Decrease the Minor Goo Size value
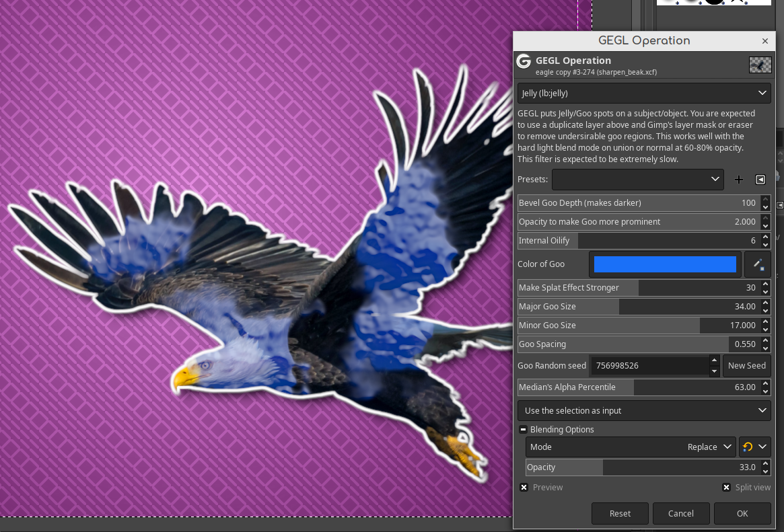The image size is (784, 532). pos(766,330)
